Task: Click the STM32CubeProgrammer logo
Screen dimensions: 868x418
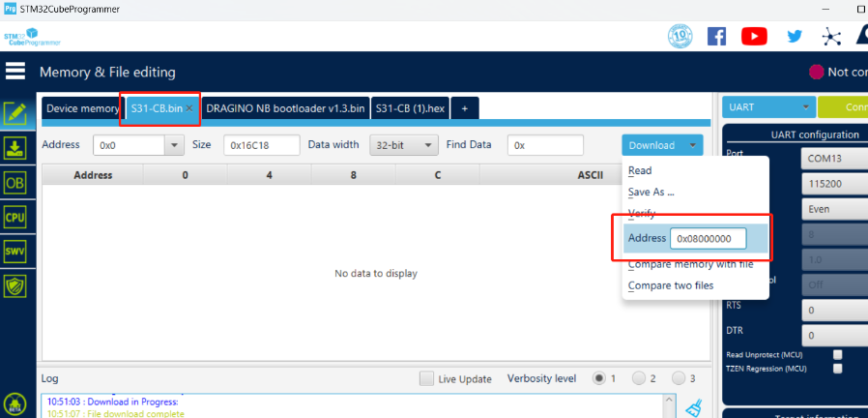Action: (32, 37)
